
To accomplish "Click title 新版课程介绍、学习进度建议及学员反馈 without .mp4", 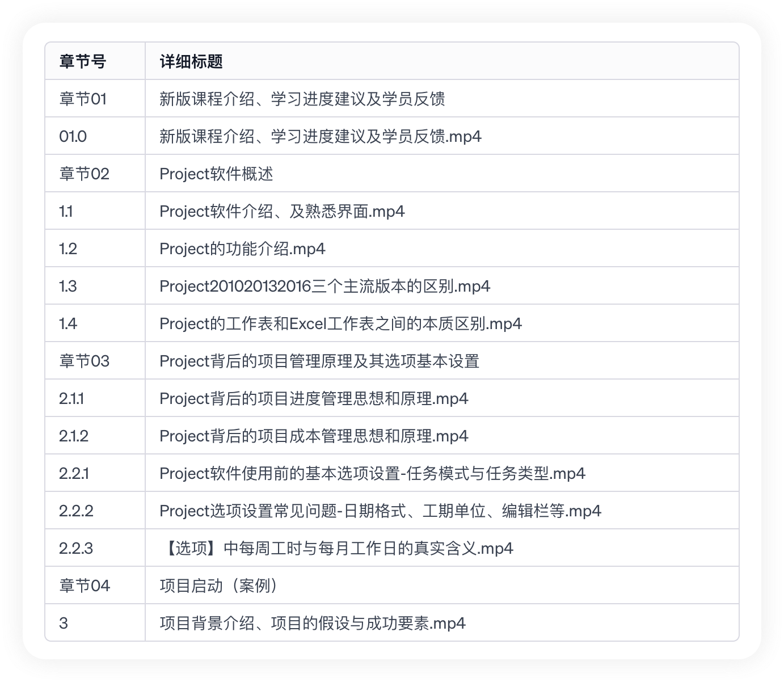I will click(x=302, y=99).
